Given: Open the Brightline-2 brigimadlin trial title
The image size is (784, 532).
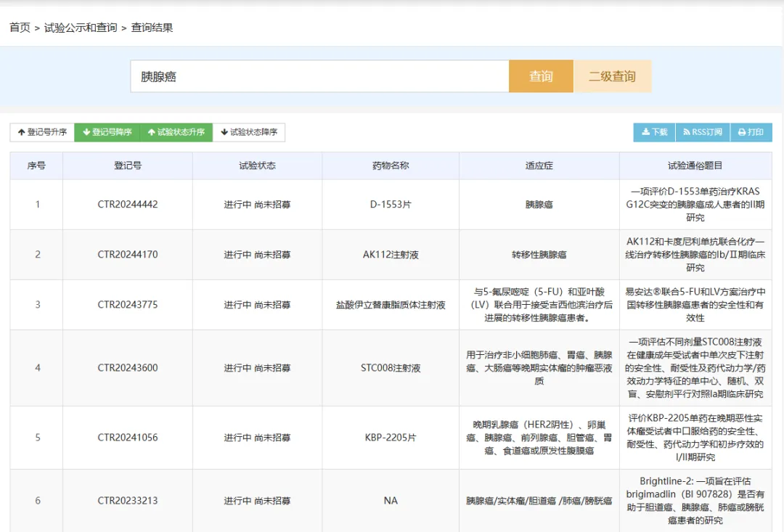Looking at the screenshot, I should 695,501.
